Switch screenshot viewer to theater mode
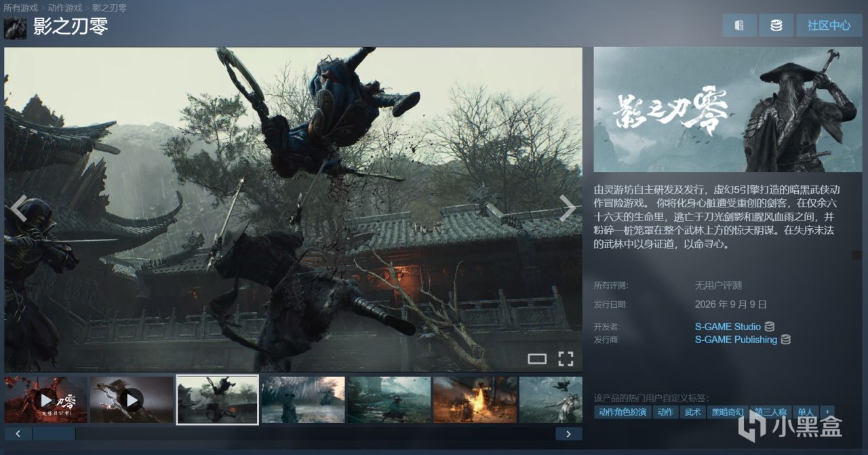Screen dimensions: 868x455 (537, 359)
